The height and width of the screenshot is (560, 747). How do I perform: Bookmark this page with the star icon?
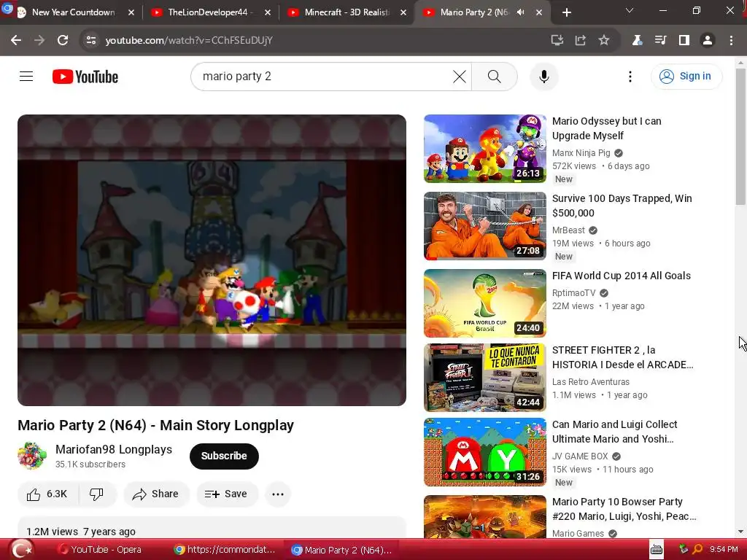pyautogui.click(x=603, y=41)
